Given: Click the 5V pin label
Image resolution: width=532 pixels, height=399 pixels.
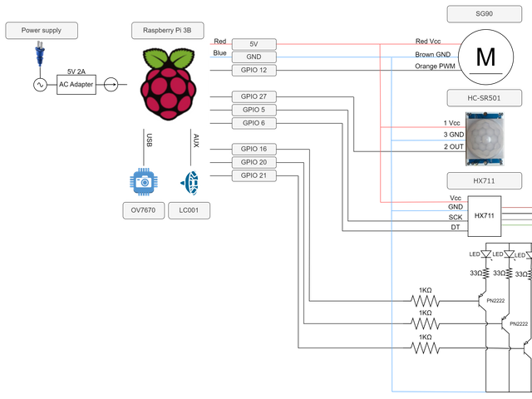Looking at the screenshot, I should [254, 44].
